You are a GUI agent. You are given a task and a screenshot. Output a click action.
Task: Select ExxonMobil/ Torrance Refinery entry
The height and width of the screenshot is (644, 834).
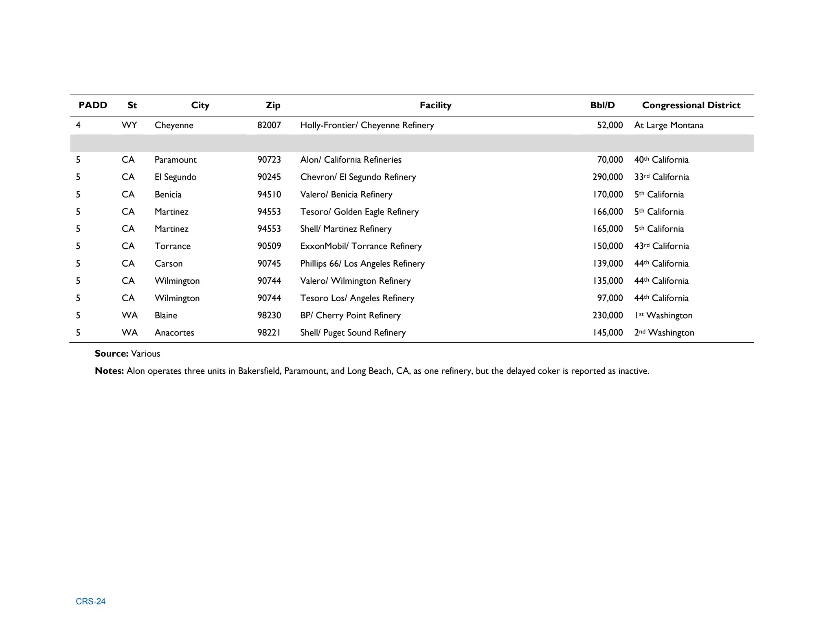pyautogui.click(x=360, y=246)
